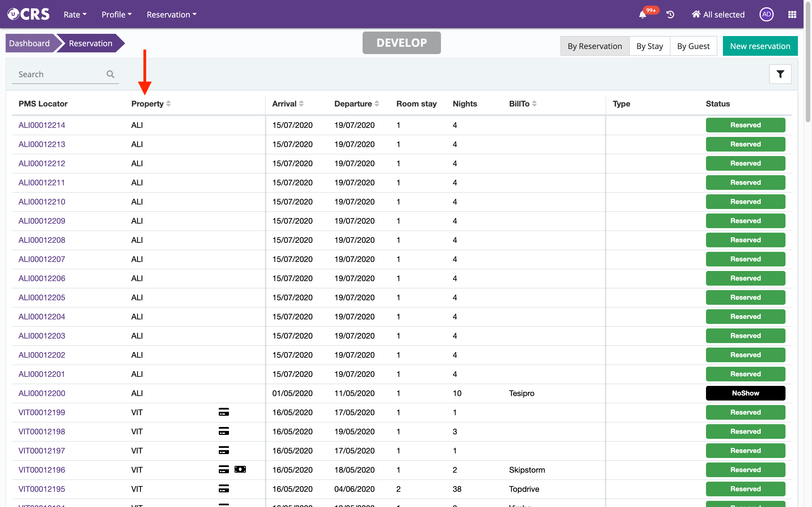This screenshot has width=812, height=507.
Task: Sort by Property column
Action: (168, 104)
